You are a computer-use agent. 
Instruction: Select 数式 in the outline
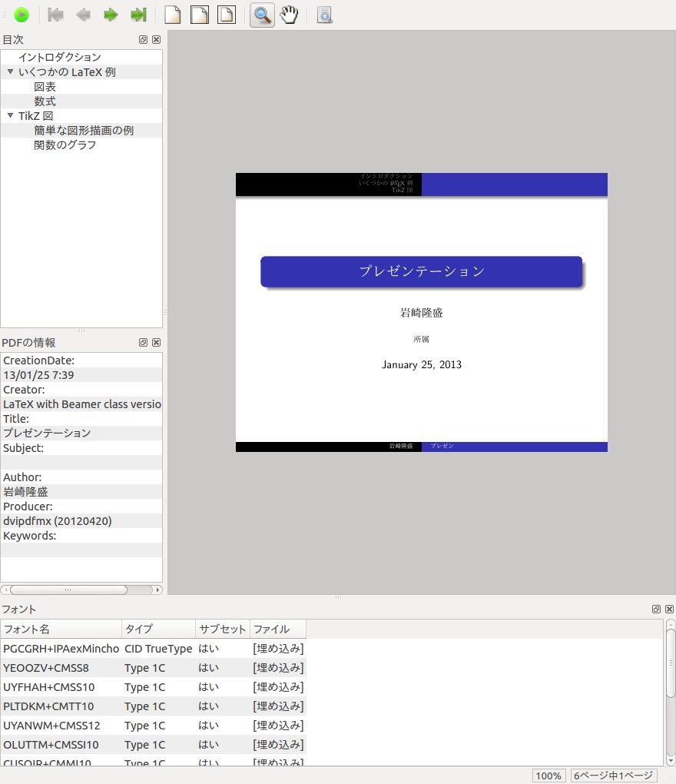tap(45, 101)
